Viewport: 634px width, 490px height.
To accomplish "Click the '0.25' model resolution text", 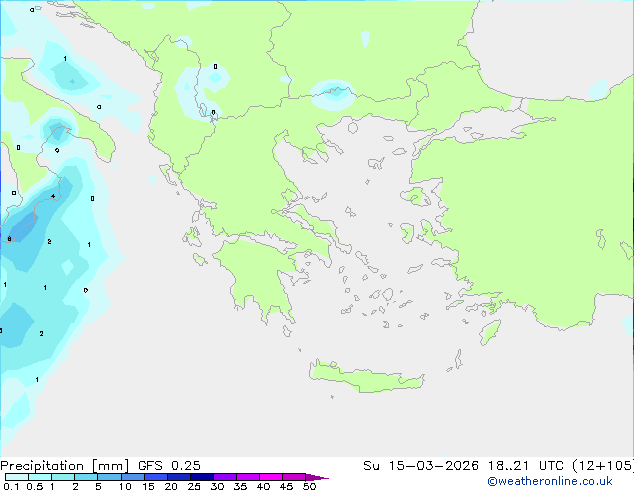I will [x=186, y=466].
